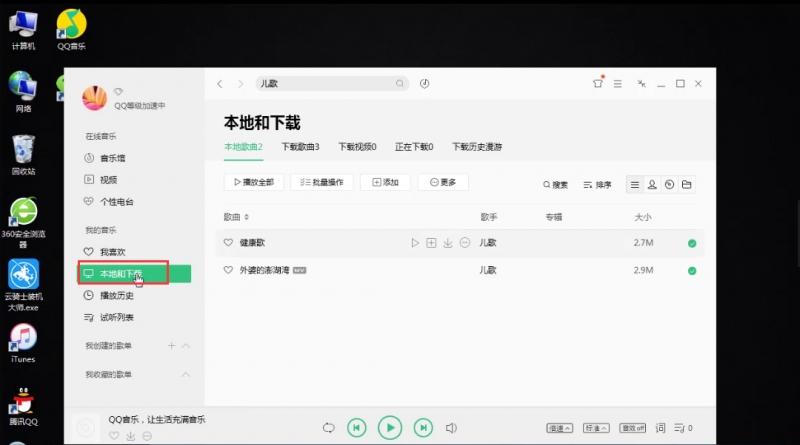Image resolution: width=800 pixels, height=445 pixels.
Task: Open 音乐馆 in the sidebar
Action: [113, 158]
